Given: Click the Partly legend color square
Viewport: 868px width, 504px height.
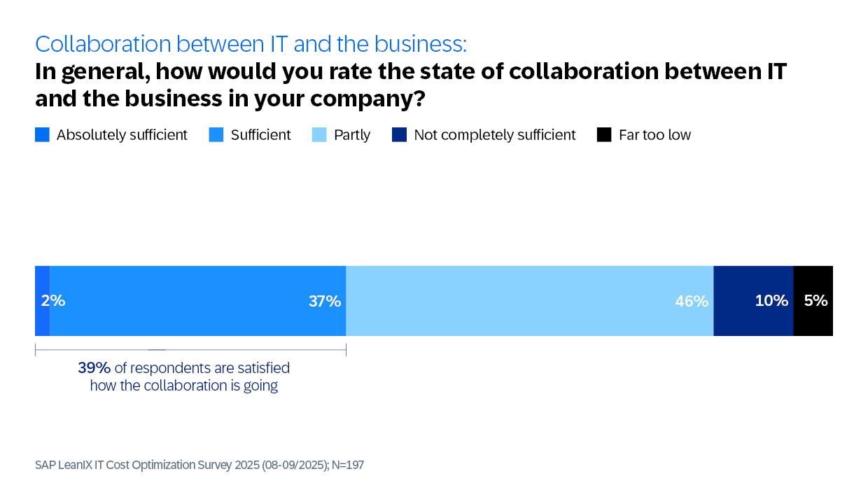Looking at the screenshot, I should coord(319,135).
